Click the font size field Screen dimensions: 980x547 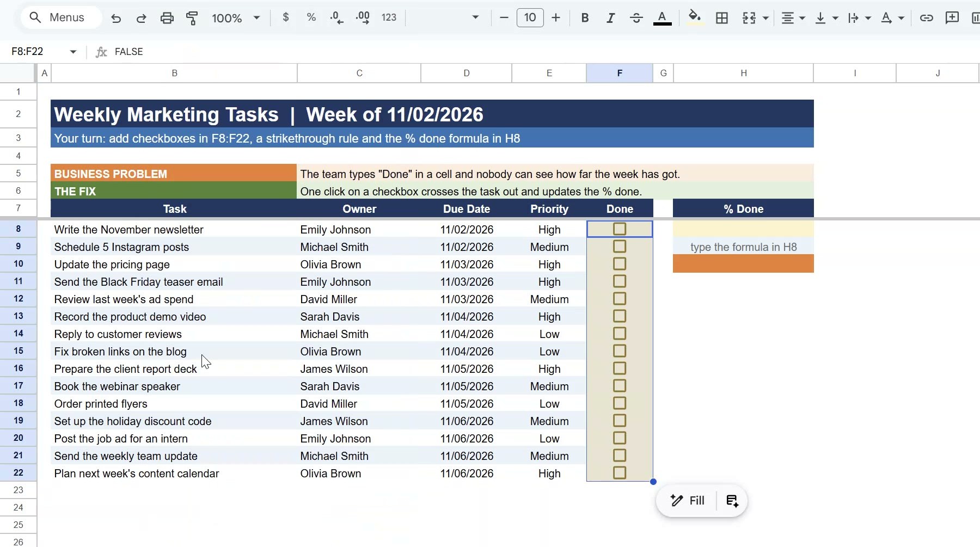(x=530, y=17)
